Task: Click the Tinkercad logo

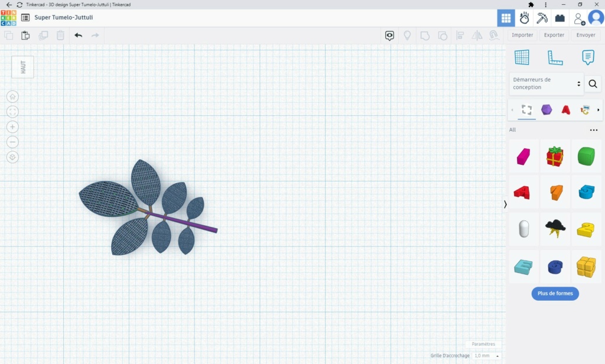Action: (8, 18)
